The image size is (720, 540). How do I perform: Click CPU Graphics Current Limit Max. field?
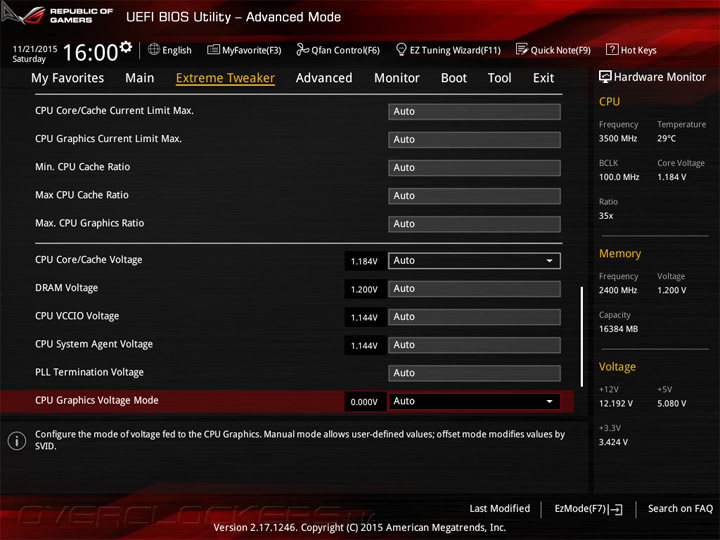[x=474, y=140]
